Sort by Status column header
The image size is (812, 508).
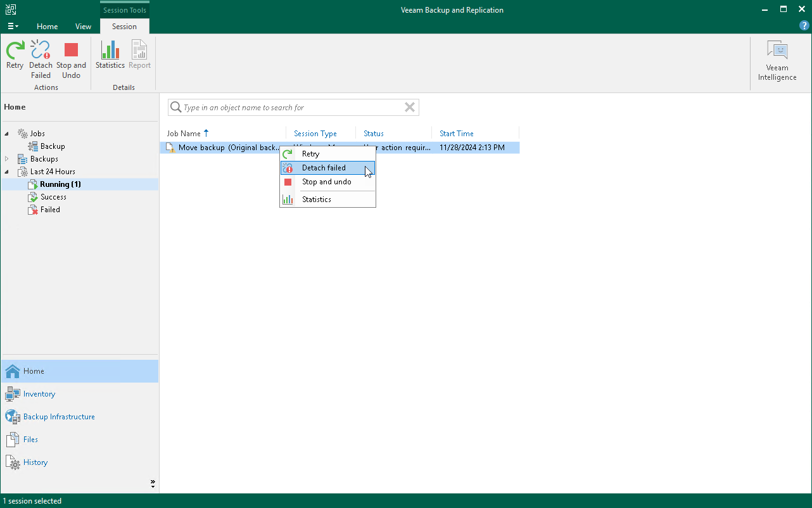click(x=374, y=134)
